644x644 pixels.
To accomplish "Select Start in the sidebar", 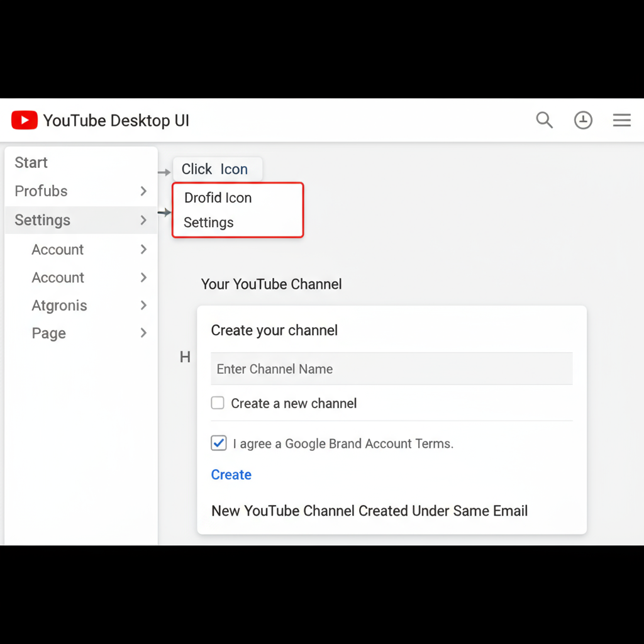I will click(31, 162).
